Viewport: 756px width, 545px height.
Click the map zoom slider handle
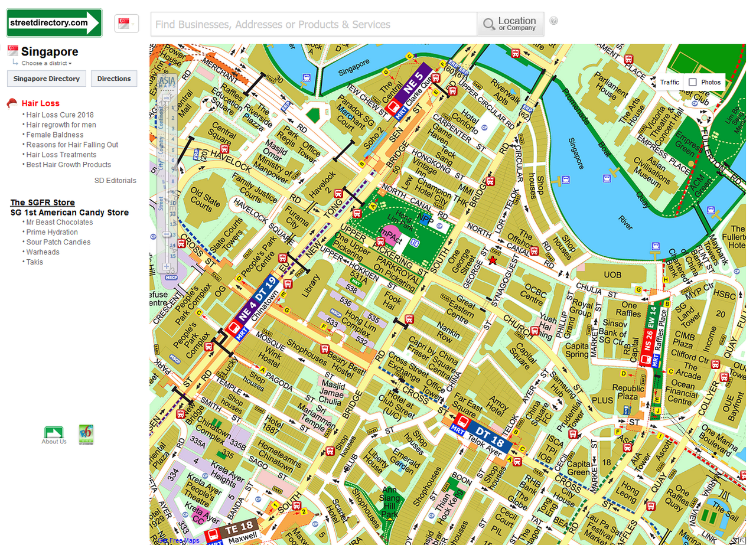click(x=167, y=234)
